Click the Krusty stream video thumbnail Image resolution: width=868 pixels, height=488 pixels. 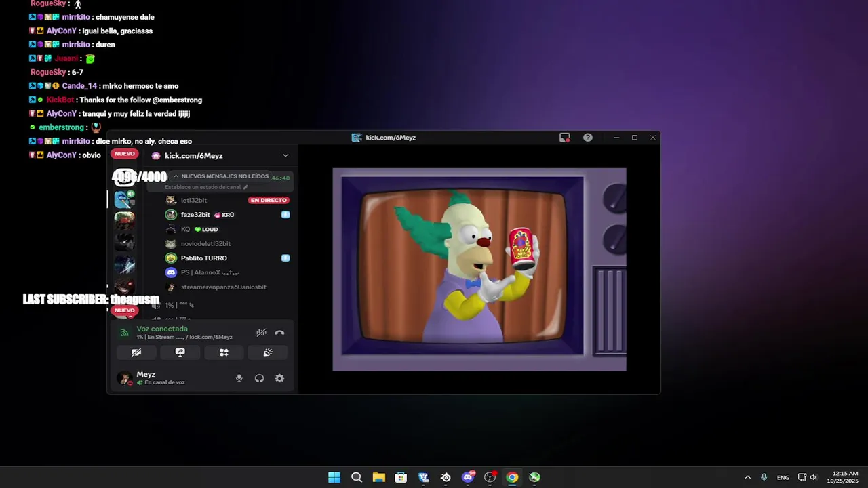479,270
